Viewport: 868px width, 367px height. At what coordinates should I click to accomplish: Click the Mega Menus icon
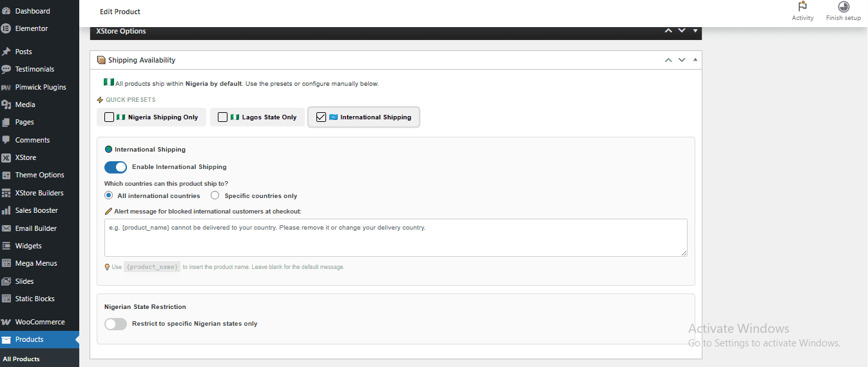click(x=6, y=263)
